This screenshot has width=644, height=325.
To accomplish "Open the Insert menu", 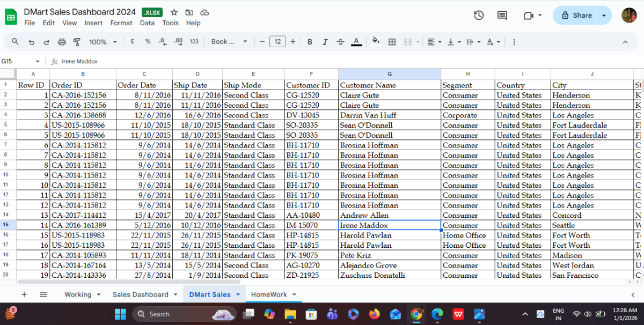I will pyautogui.click(x=93, y=23).
